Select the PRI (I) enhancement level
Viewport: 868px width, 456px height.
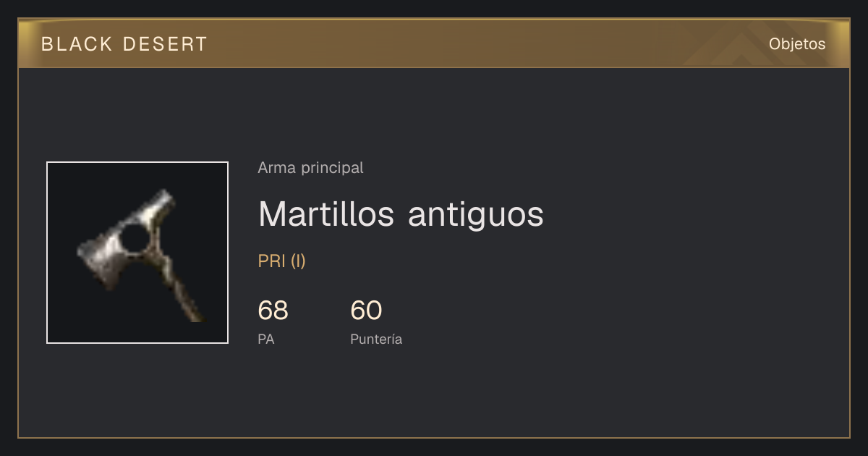(x=282, y=261)
